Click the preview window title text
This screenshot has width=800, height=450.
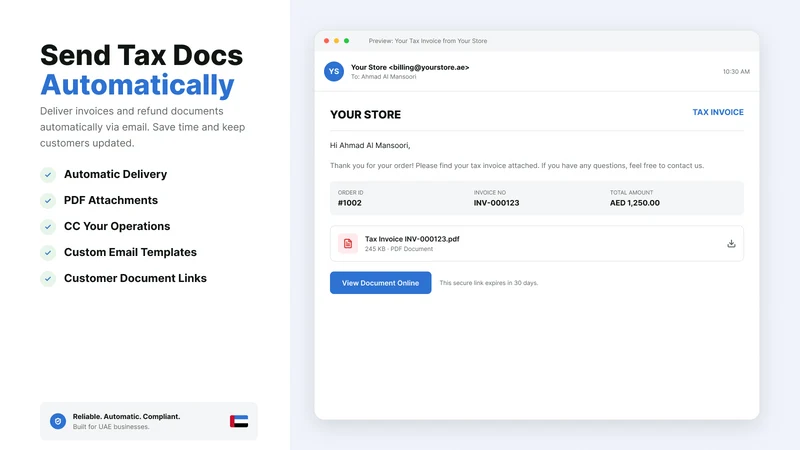coord(428,41)
